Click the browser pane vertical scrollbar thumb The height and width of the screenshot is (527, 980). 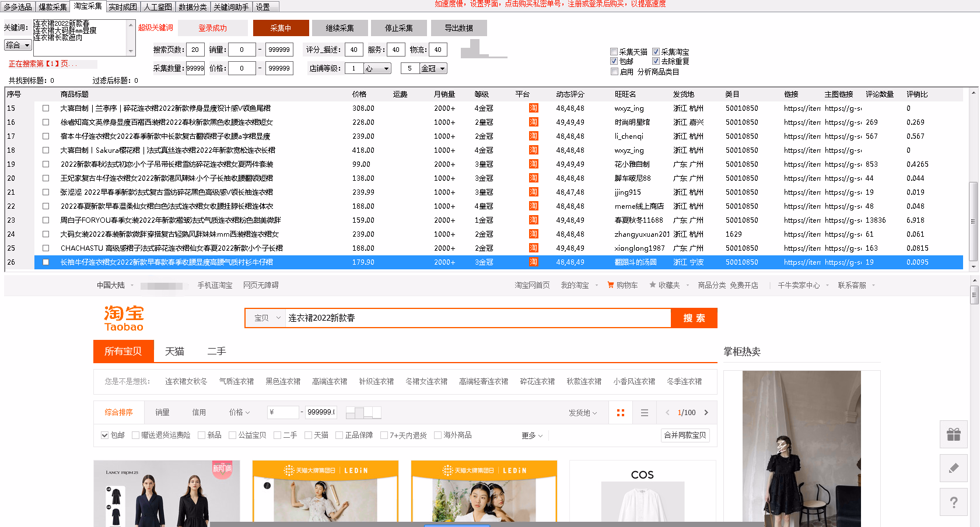974,295
